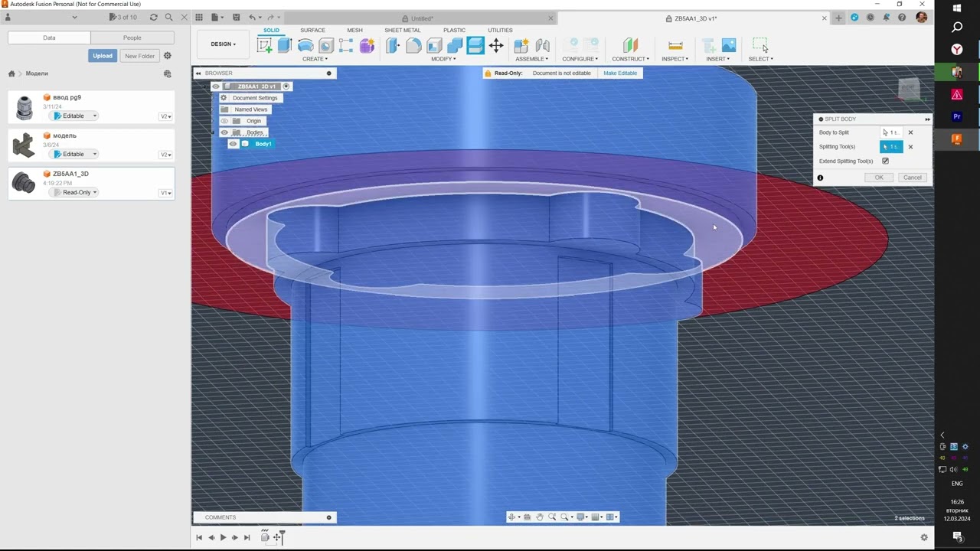Screen dimensions: 980x551
Task: Switch to the SHEET METAL tab
Action: click(403, 31)
